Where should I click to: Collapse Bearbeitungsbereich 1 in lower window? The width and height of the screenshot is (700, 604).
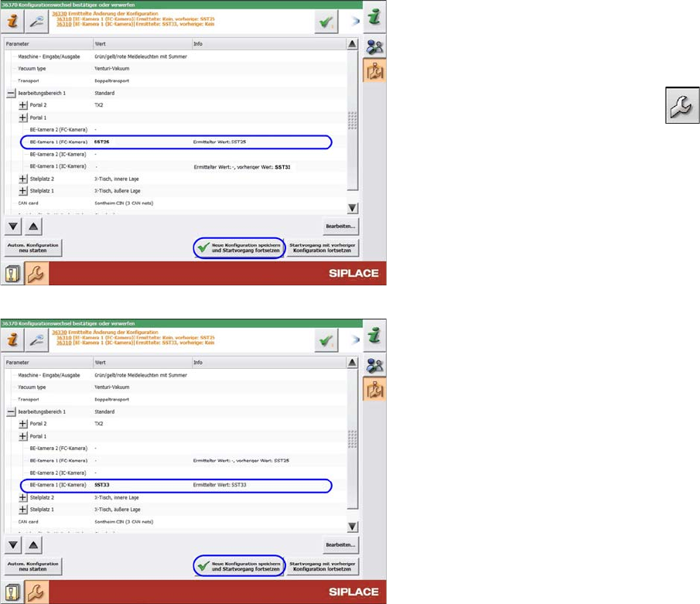pyautogui.click(x=11, y=412)
